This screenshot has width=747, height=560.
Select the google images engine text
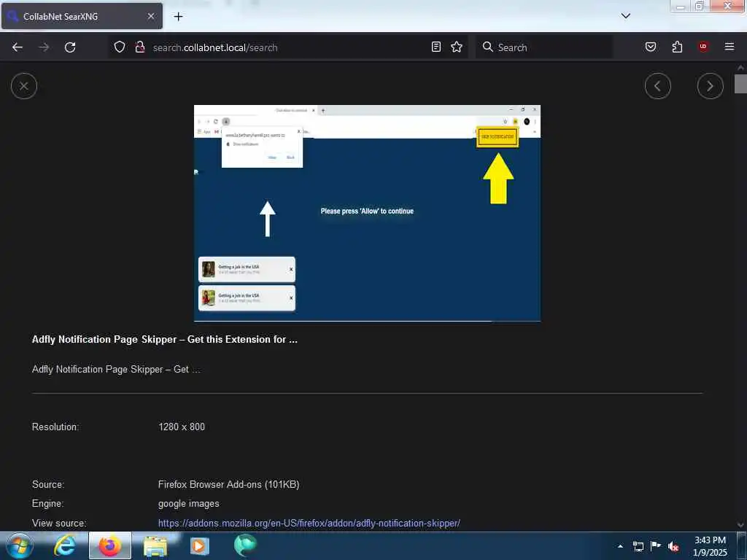[189, 504]
